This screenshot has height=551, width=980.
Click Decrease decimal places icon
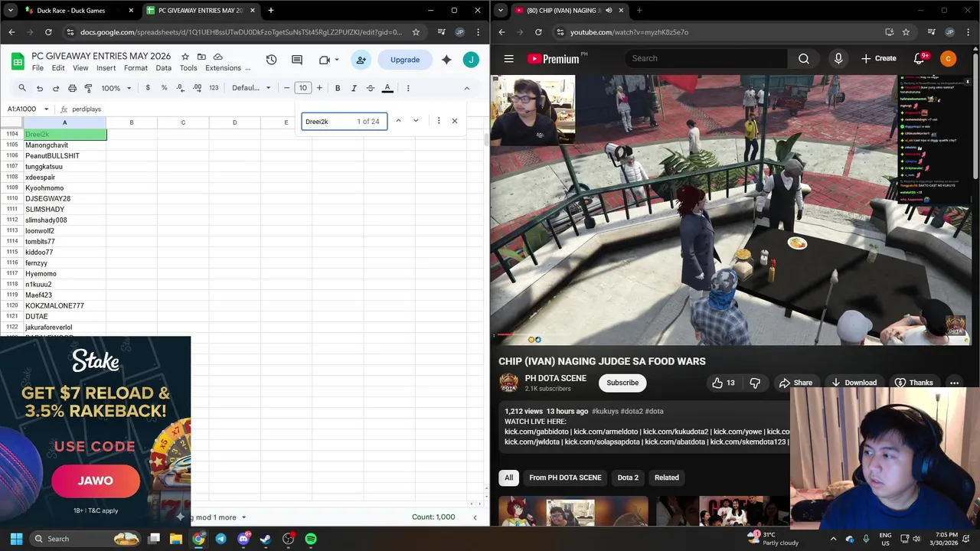point(180,88)
